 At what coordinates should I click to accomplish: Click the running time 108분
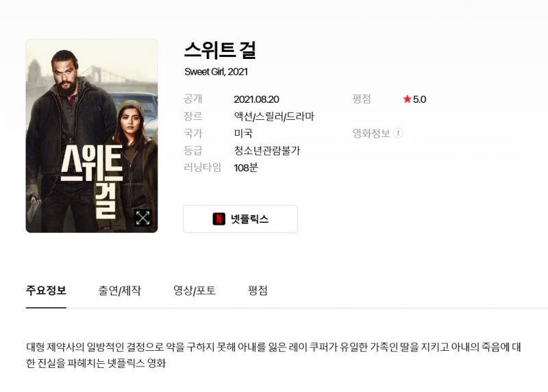(x=246, y=168)
